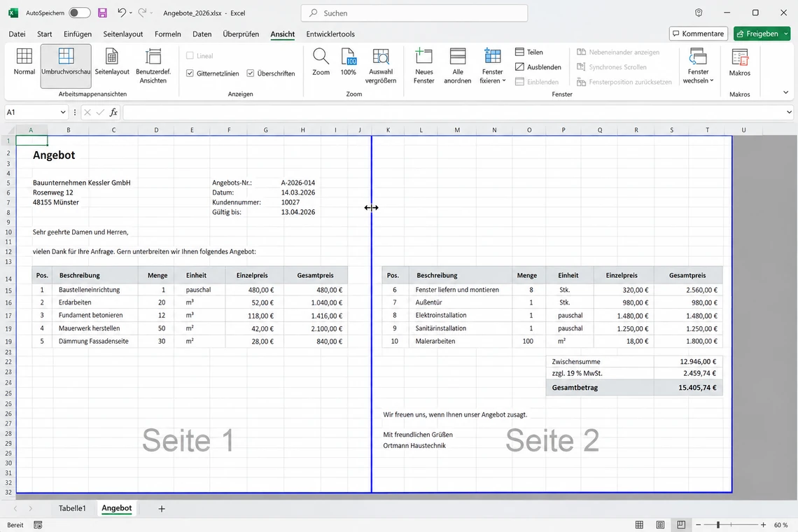The image size is (798, 532).
Task: Select the Angebot sheet tab
Action: click(x=116, y=508)
